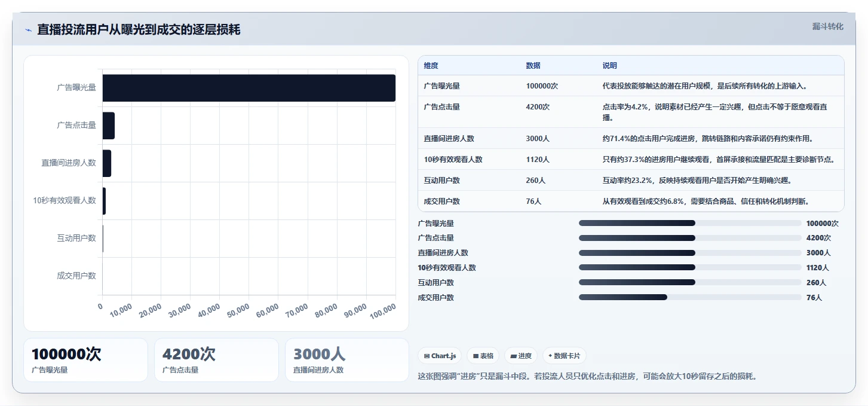This screenshot has height=406, width=868.
Task: Click the 说明 column header
Action: pyautogui.click(x=610, y=66)
